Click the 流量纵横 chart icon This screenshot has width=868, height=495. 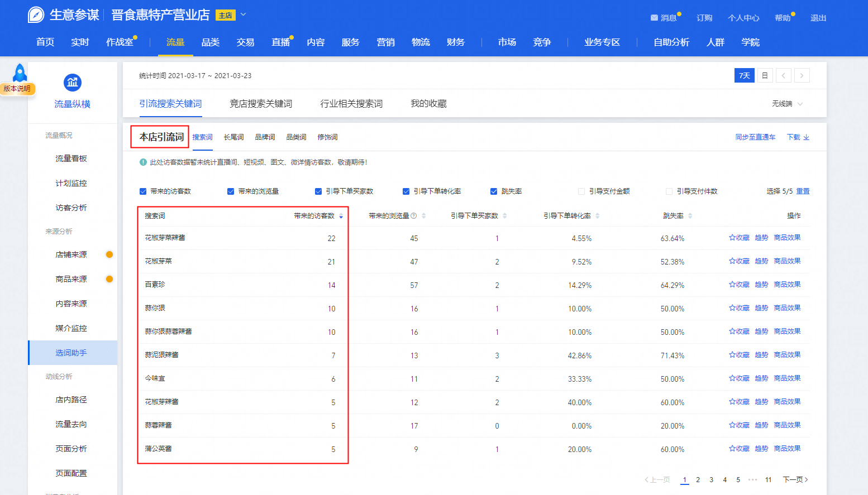(73, 83)
